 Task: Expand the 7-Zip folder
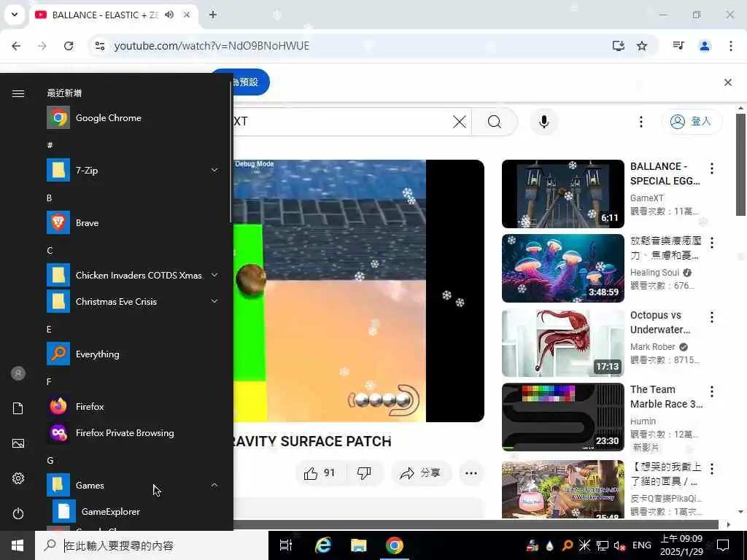click(214, 170)
